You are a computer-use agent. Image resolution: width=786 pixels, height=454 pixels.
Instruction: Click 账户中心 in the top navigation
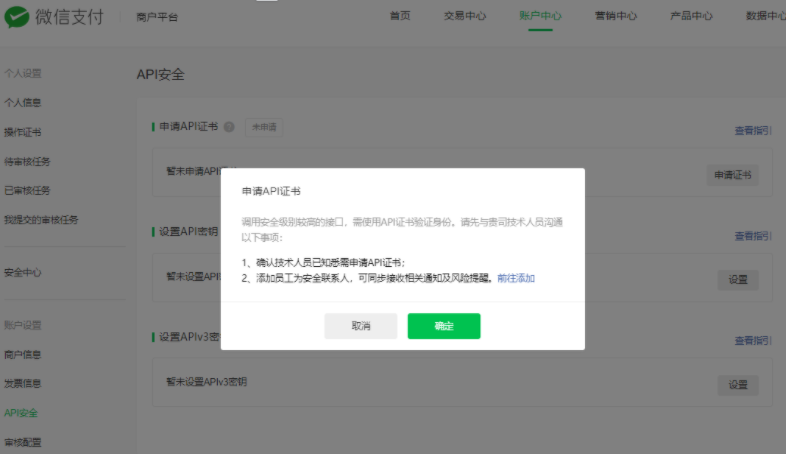coord(540,16)
